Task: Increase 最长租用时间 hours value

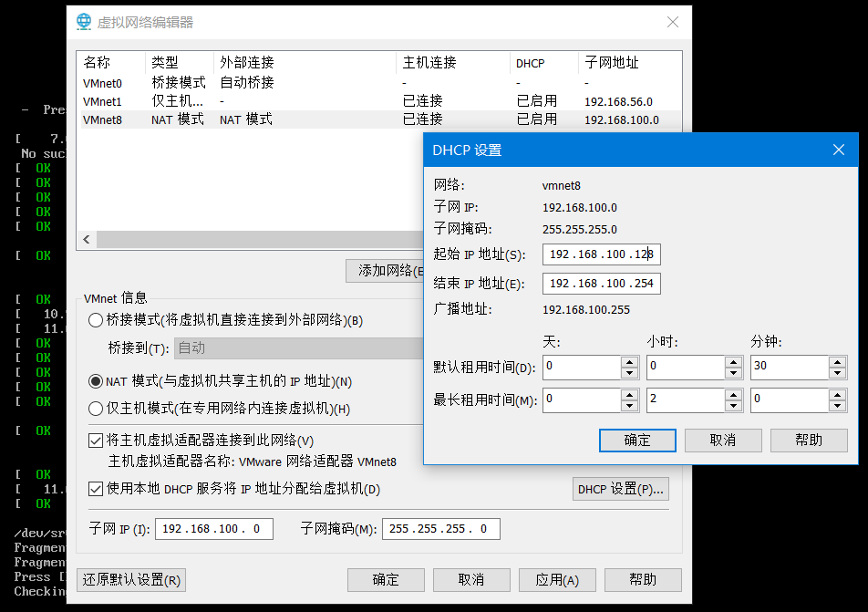Action: [733, 394]
